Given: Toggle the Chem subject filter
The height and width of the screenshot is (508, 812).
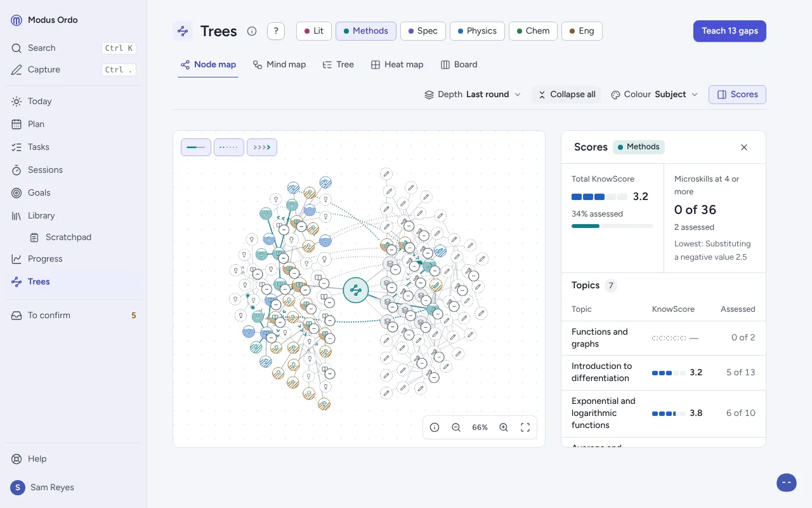Looking at the screenshot, I should pyautogui.click(x=534, y=31).
